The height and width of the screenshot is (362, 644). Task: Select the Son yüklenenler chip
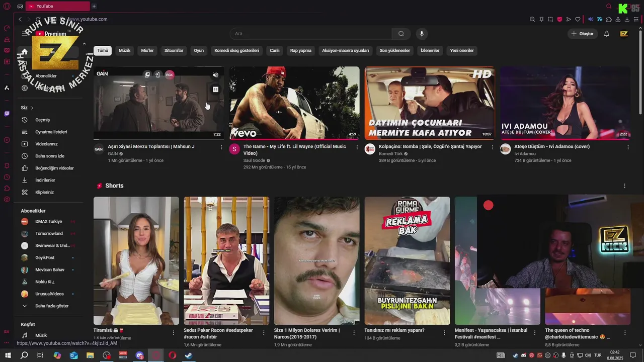[394, 50]
